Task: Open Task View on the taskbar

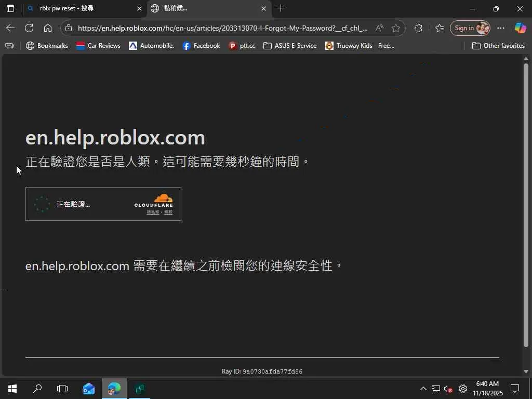Action: (x=62, y=389)
